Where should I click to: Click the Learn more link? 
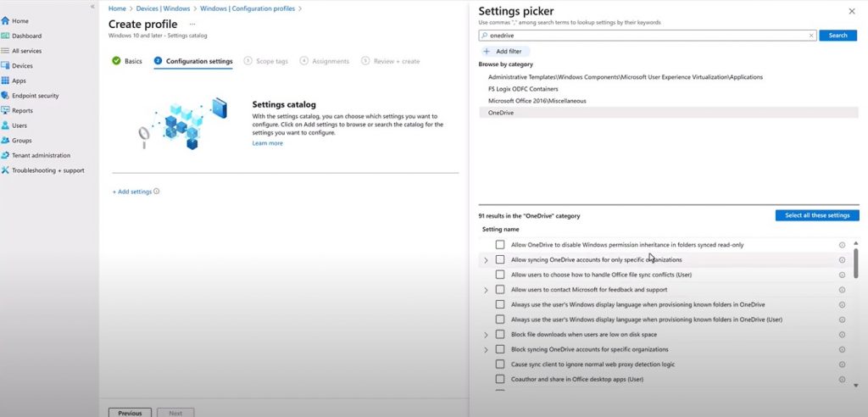click(x=267, y=143)
